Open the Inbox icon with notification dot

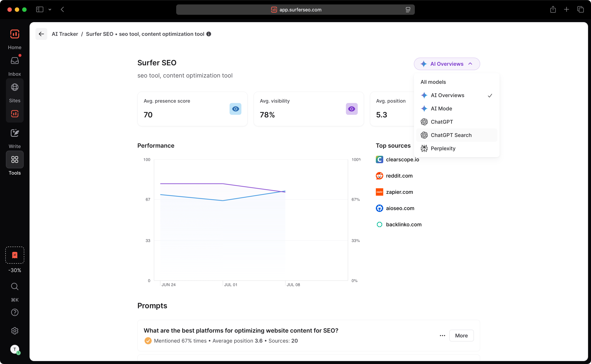point(15,61)
